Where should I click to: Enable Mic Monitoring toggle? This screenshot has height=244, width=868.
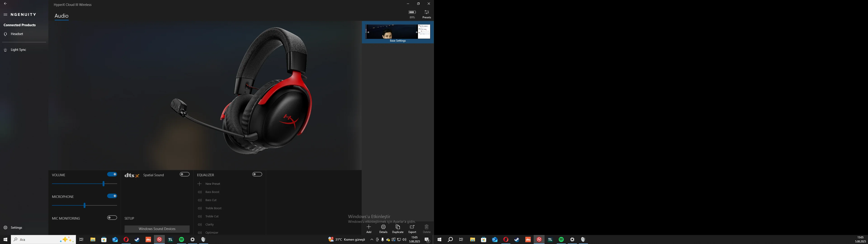(112, 218)
